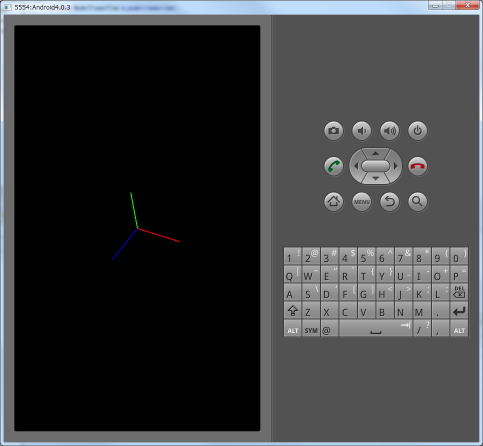483x446 pixels.
Task: Click the search magnifier button
Action: point(417,201)
